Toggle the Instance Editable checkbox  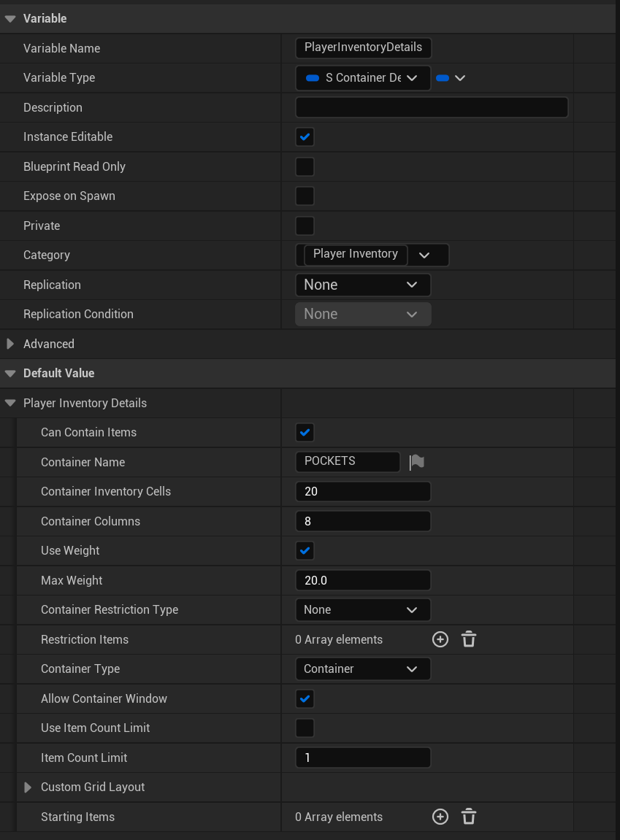point(305,137)
